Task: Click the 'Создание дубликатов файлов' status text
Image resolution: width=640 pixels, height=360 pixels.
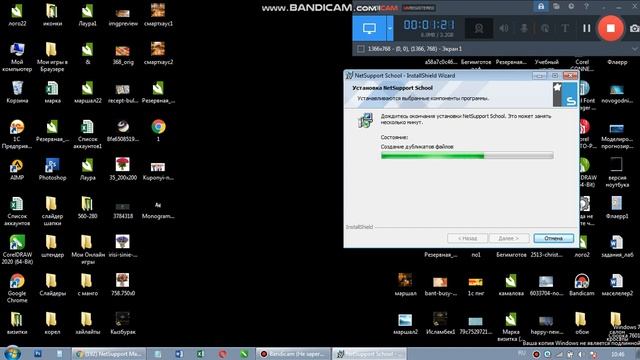Action: pyautogui.click(x=417, y=147)
